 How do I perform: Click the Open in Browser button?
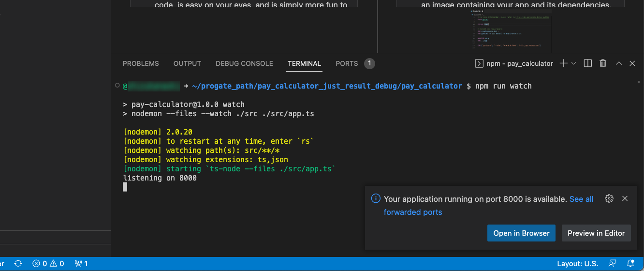coord(521,233)
